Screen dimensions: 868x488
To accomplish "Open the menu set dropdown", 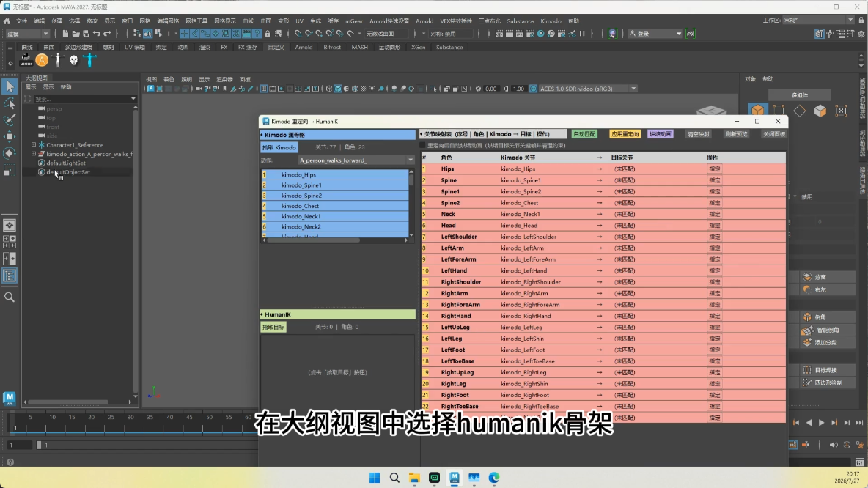I will (27, 34).
